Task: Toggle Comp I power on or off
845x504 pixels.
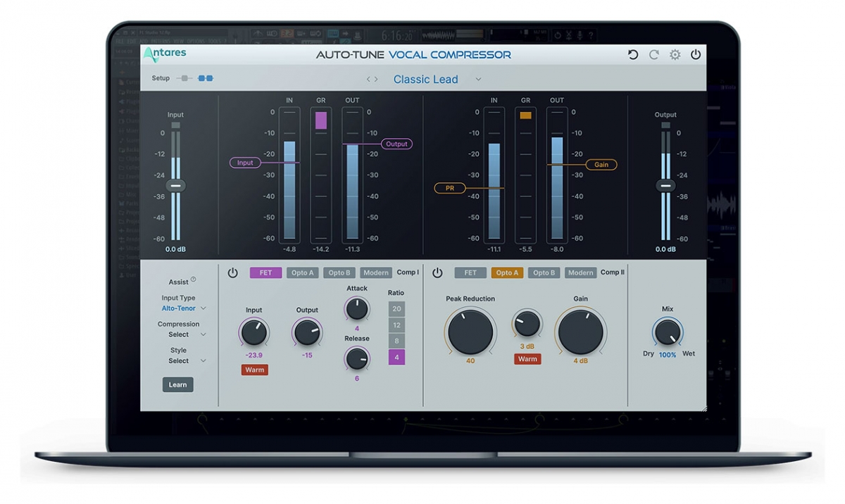Action: click(x=232, y=272)
